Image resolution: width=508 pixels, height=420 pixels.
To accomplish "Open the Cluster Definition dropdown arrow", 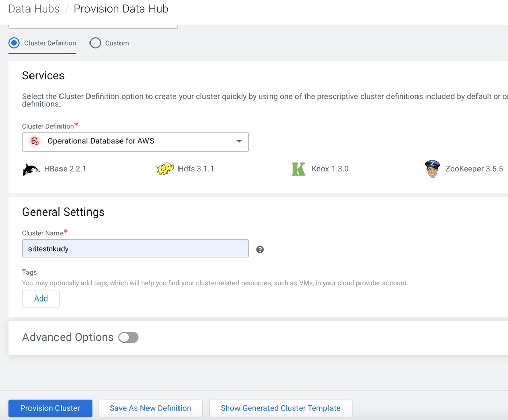I will tap(239, 141).
